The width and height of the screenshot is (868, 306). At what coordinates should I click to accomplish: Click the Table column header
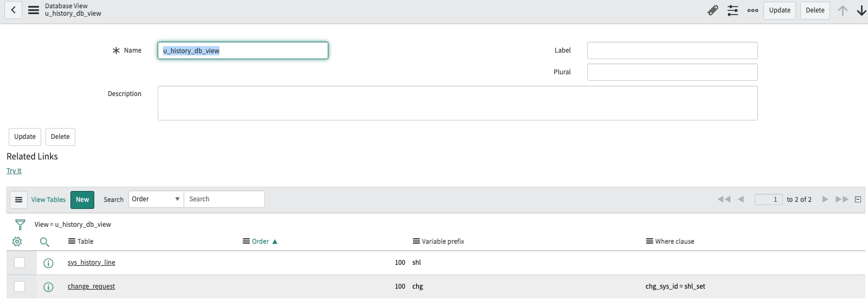click(x=85, y=241)
